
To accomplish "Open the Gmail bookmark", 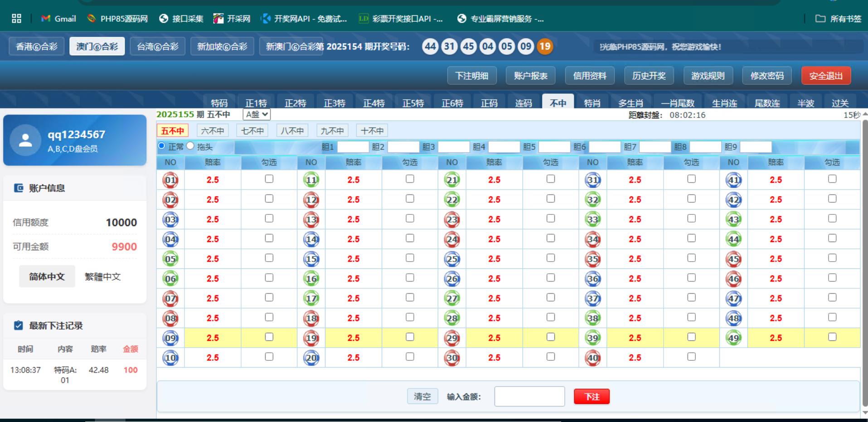I will point(58,19).
